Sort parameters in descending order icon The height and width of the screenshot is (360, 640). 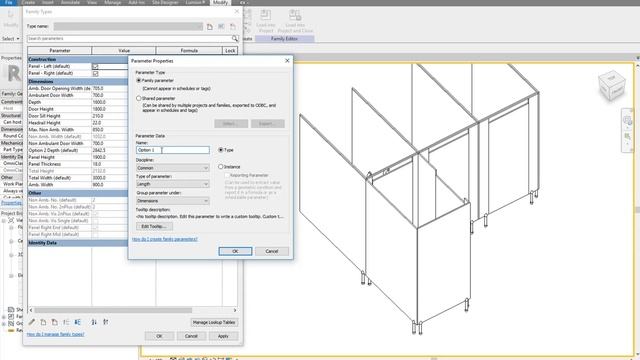click(106, 322)
